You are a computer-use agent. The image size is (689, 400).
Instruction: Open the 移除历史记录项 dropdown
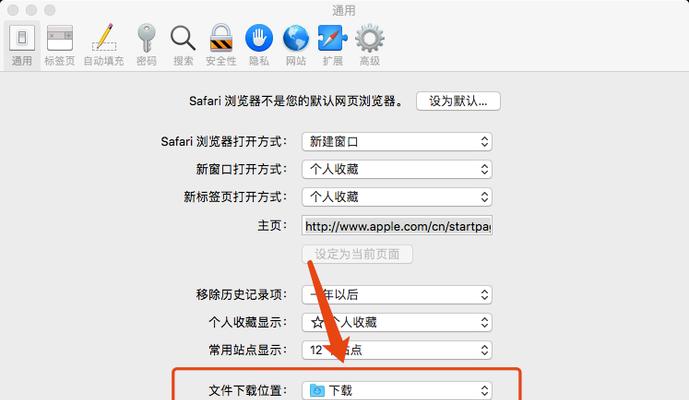397,295
